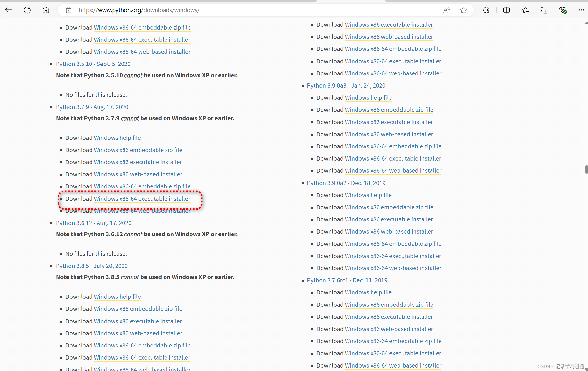Screen dimensions: 588x371
Task: Open the Extensions puzzle icon
Action: pyautogui.click(x=486, y=10)
